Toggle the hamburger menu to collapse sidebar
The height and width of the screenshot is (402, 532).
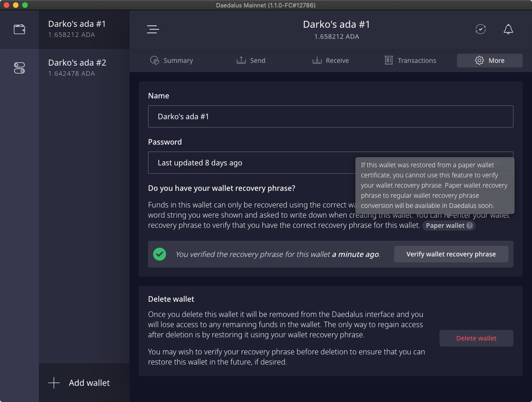[x=153, y=30]
